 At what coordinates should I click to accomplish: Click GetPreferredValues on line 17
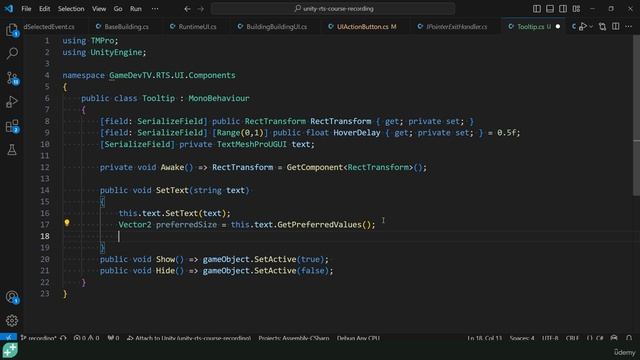(x=319, y=225)
